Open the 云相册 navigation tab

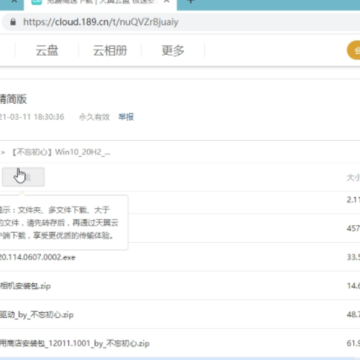click(110, 51)
